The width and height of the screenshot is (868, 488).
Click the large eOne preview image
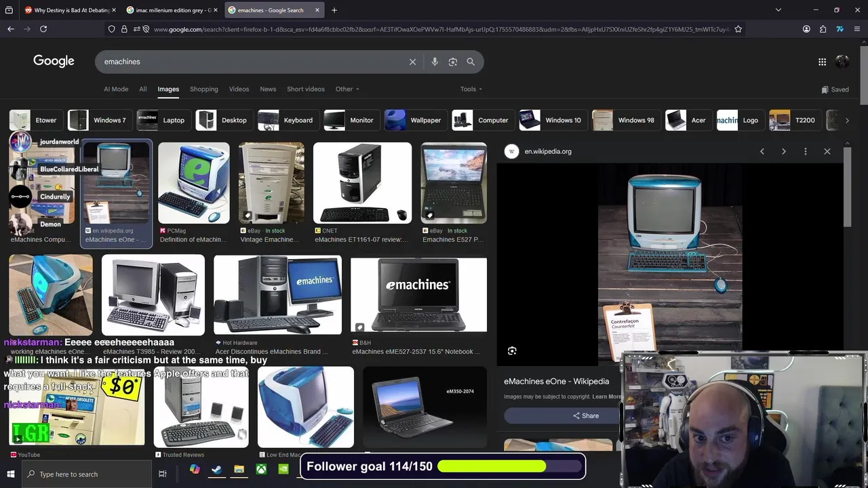670,264
